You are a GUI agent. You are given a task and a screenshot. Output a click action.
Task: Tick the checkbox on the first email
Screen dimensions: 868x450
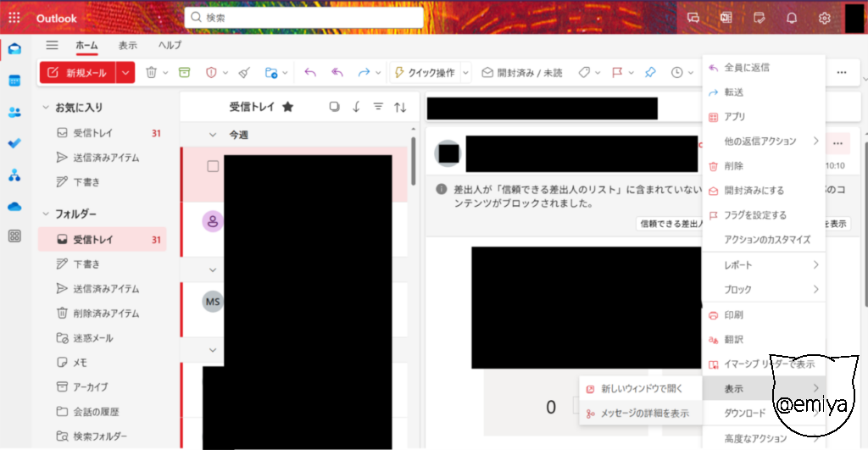214,166
